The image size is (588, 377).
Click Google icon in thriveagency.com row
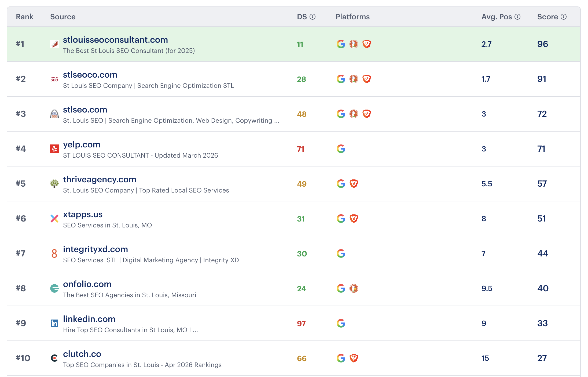point(341,184)
